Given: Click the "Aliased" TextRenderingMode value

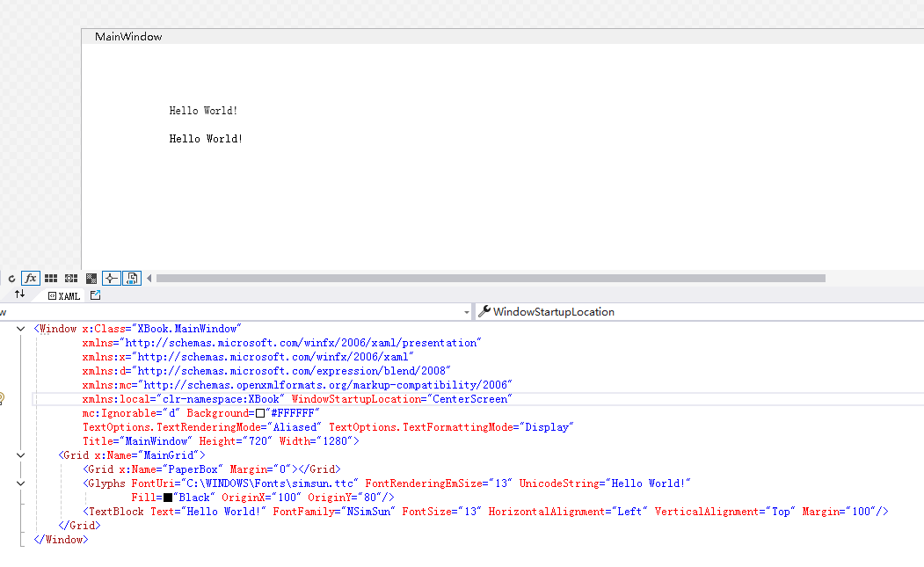Looking at the screenshot, I should tap(294, 428).
